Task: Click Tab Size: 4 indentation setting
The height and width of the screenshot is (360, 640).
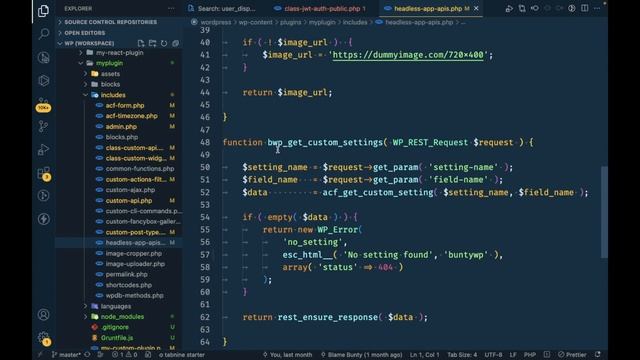Action: 462,355
